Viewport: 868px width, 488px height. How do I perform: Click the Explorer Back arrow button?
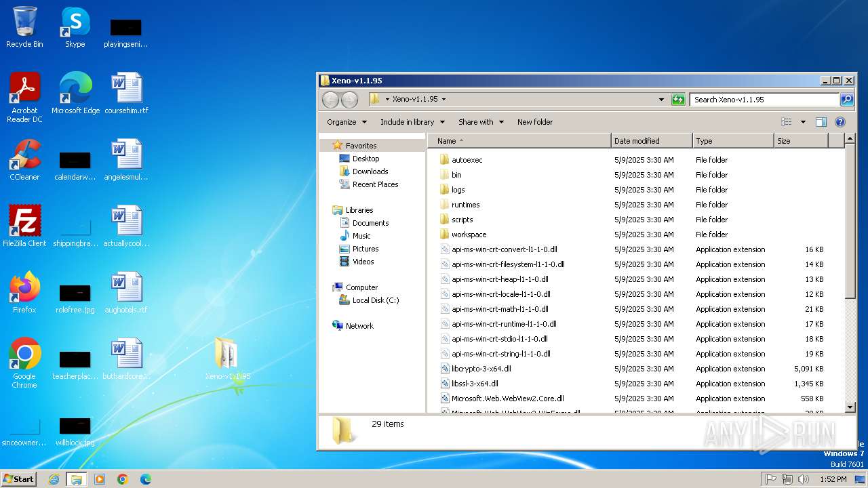(330, 100)
